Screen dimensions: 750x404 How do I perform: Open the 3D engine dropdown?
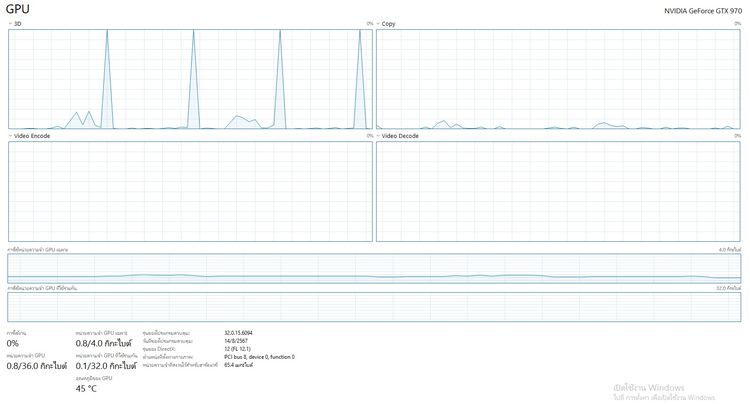[x=16, y=23]
